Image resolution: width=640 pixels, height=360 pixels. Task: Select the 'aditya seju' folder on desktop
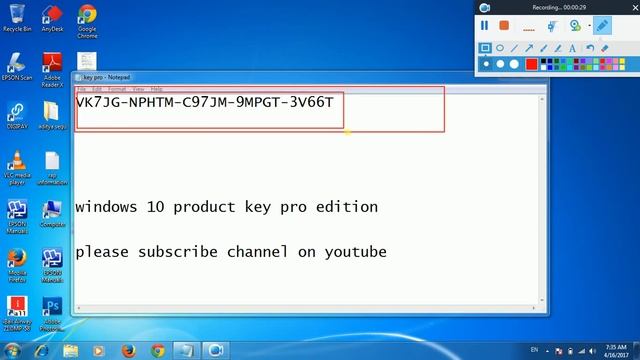52,115
